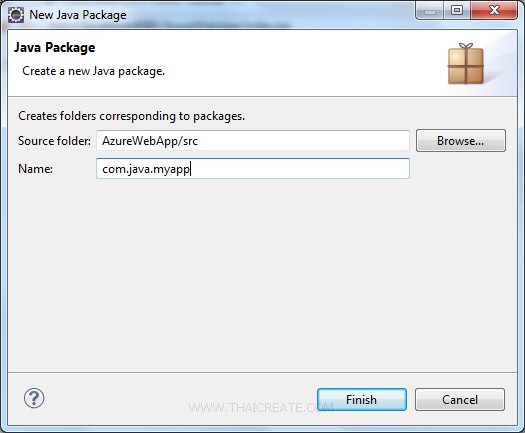The image size is (525, 433).
Task: Click the Eclipse icon in the title bar
Action: click(15, 15)
